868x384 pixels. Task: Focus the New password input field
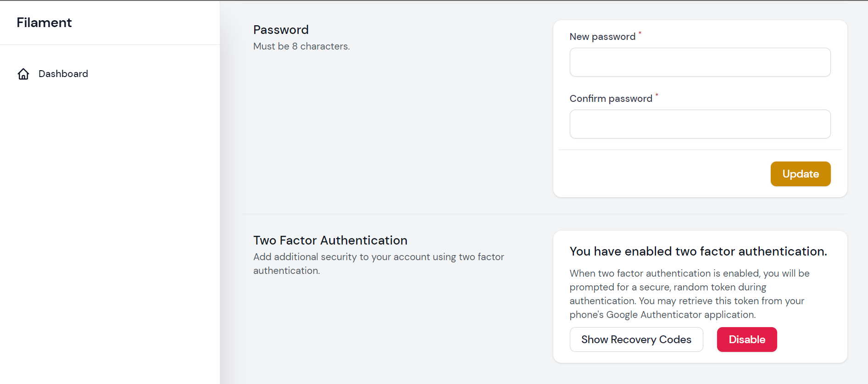tap(700, 62)
